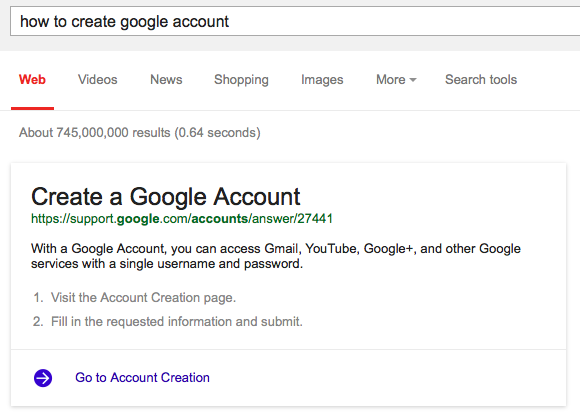Click the Go to Account Creation link

pyautogui.click(x=142, y=378)
